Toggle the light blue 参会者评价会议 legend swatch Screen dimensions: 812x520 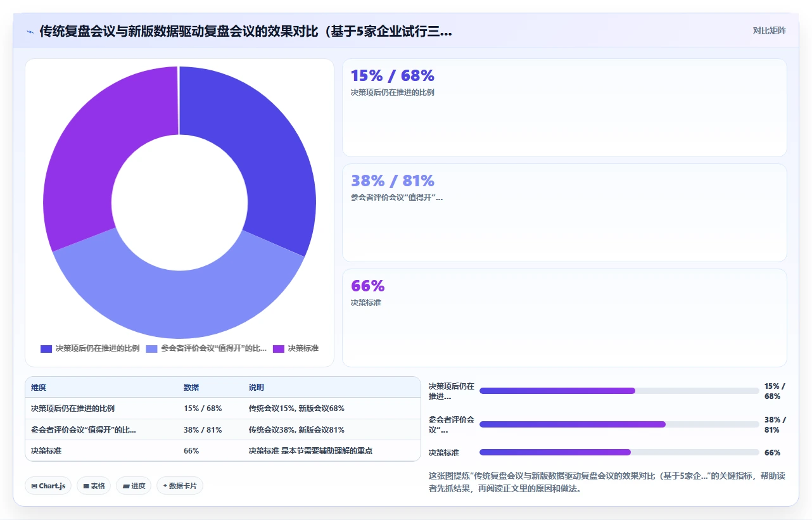click(151, 348)
